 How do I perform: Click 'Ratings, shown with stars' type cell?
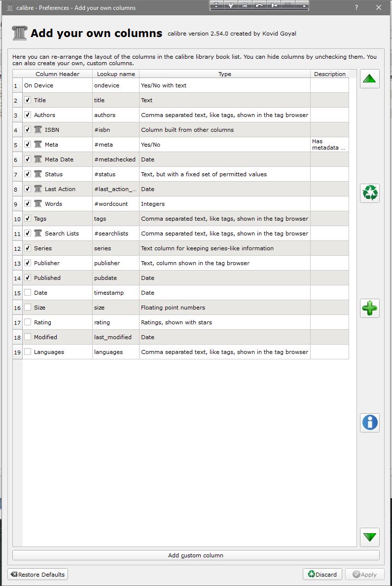tap(225, 322)
